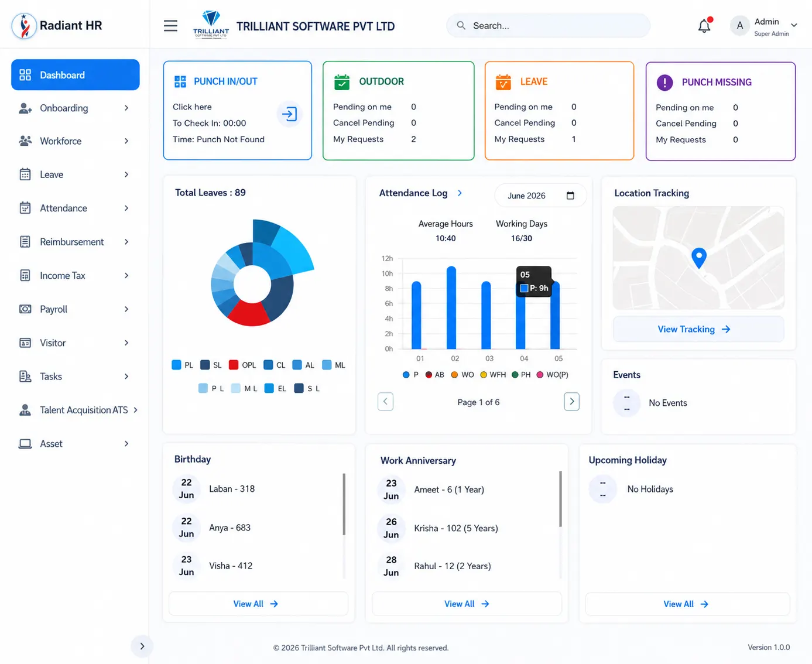Click the Tasks sidebar icon
812x664 pixels.
coord(25,377)
